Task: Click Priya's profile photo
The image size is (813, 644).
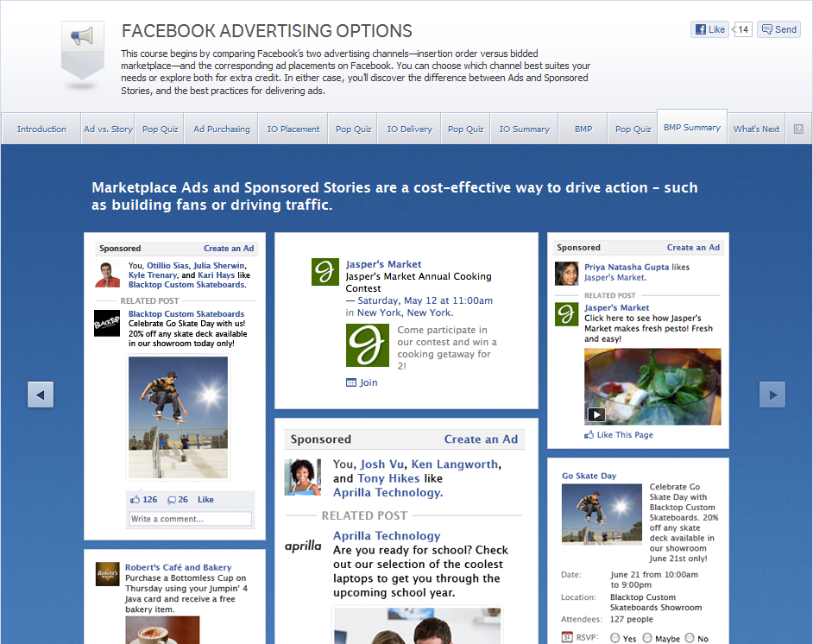Action: coord(566,274)
